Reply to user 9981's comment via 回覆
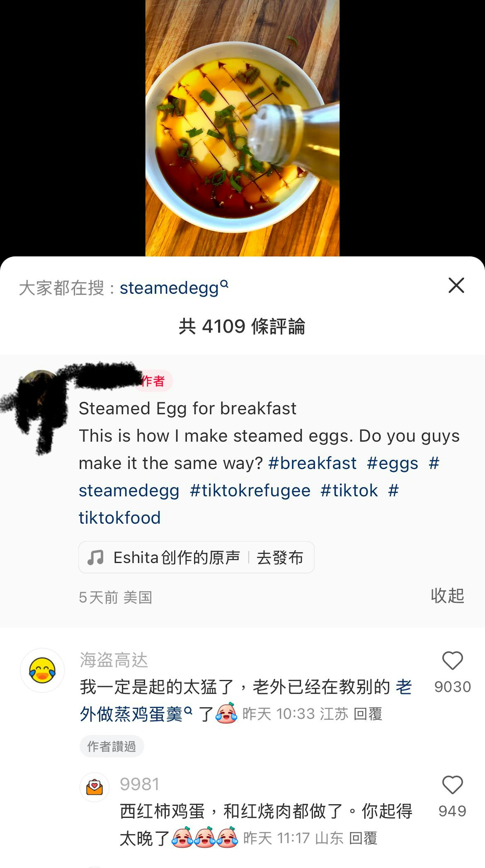The image size is (485, 868). click(363, 838)
